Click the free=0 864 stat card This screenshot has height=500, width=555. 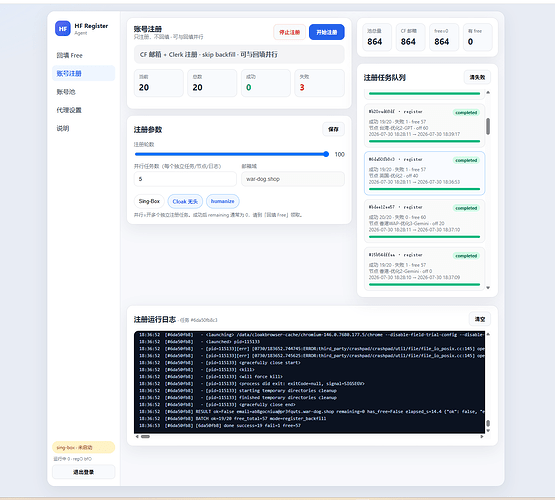coord(444,37)
